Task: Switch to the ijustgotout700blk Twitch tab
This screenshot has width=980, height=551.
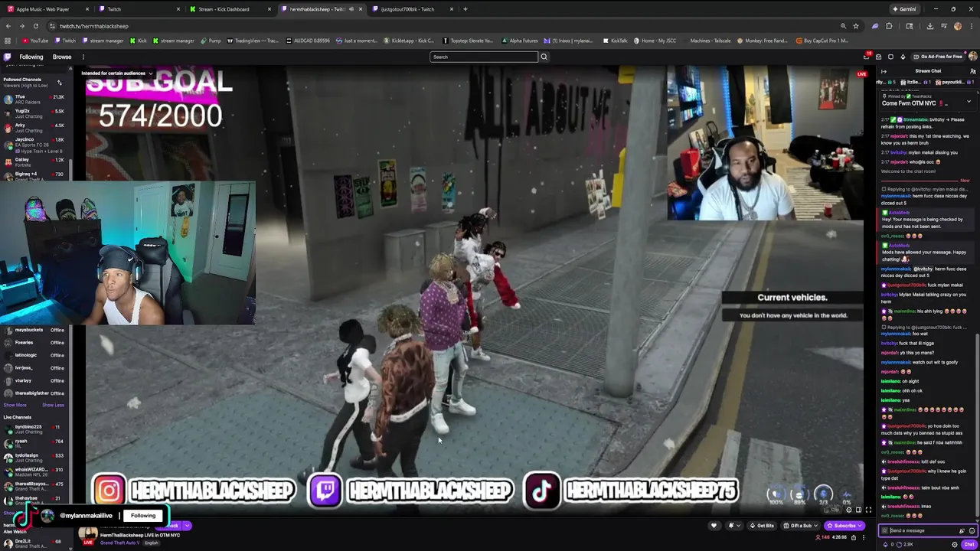Action: tap(407, 9)
